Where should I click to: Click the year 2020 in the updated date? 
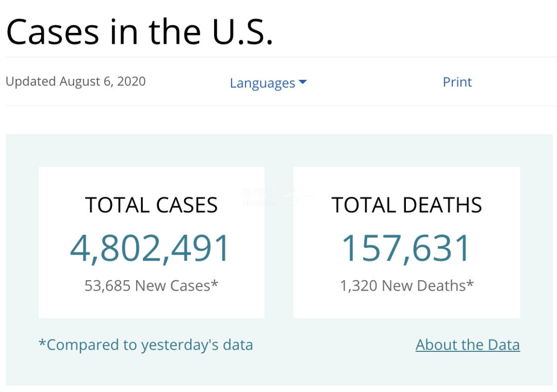click(131, 81)
